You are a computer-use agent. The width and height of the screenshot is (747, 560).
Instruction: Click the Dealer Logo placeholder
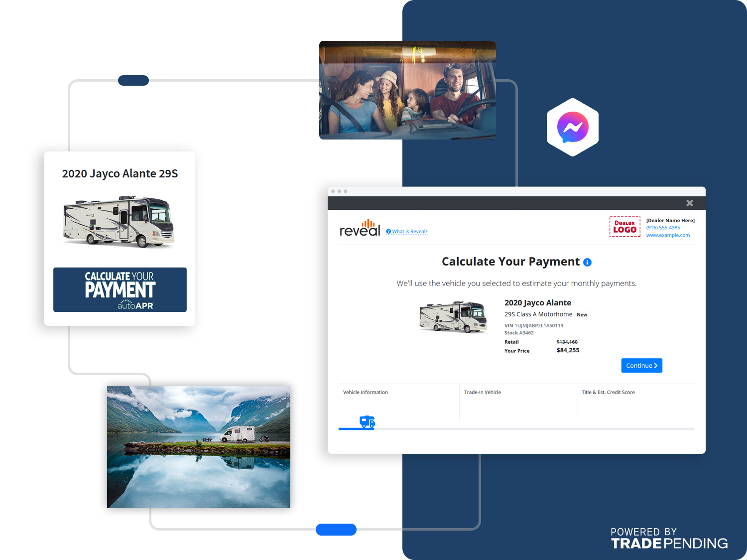[x=624, y=227]
